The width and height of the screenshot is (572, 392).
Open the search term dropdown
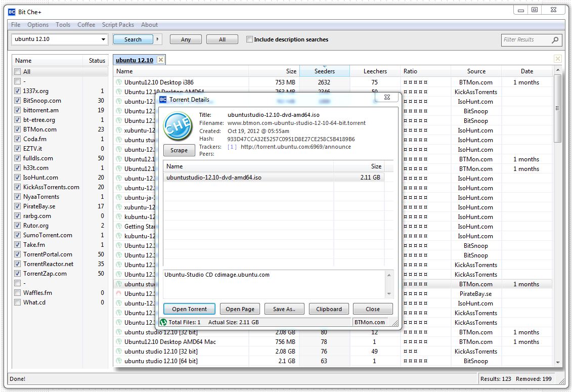(x=103, y=39)
